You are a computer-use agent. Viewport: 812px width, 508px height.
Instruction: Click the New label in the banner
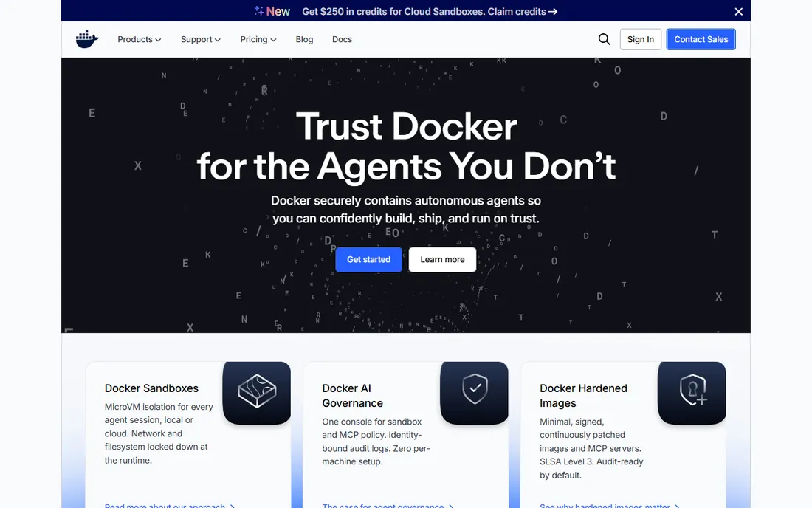click(278, 11)
